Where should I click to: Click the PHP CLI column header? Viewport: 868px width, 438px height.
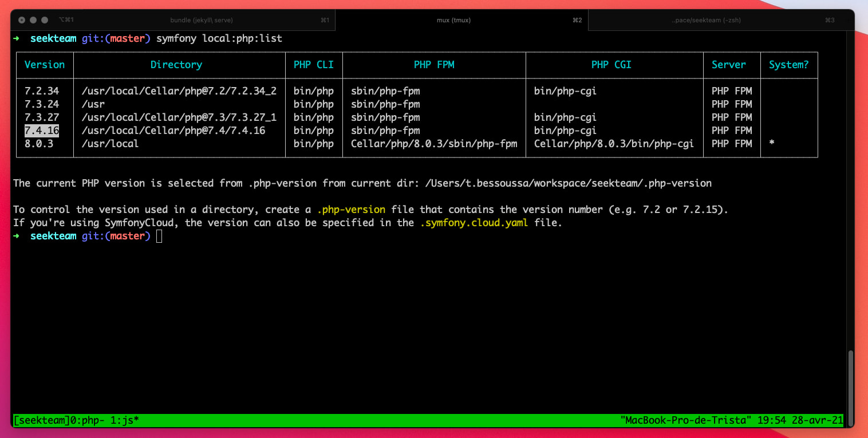(314, 65)
